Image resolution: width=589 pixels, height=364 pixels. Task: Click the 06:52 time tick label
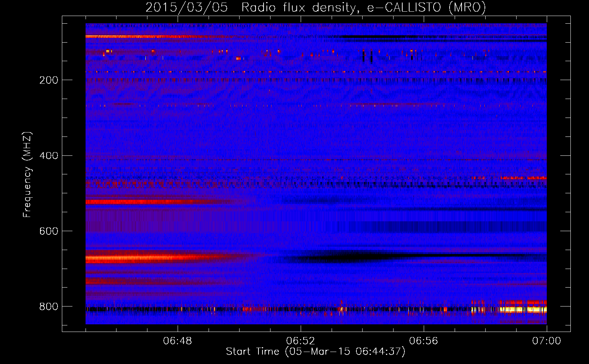coord(301,341)
